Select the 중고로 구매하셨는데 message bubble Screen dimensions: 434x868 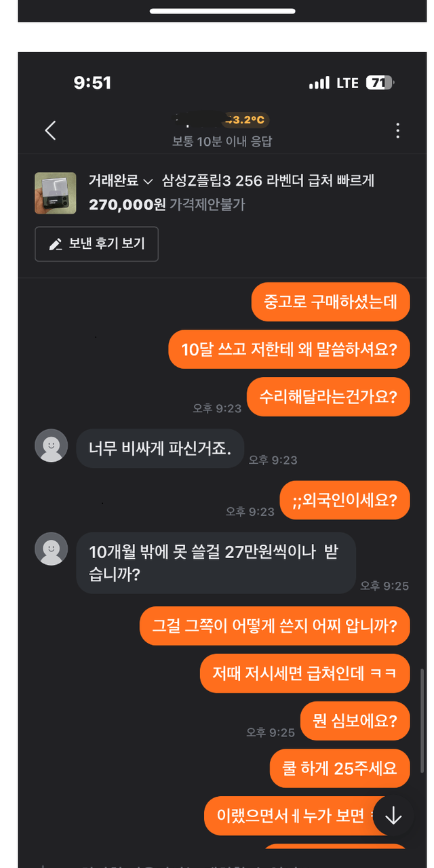pos(331,302)
